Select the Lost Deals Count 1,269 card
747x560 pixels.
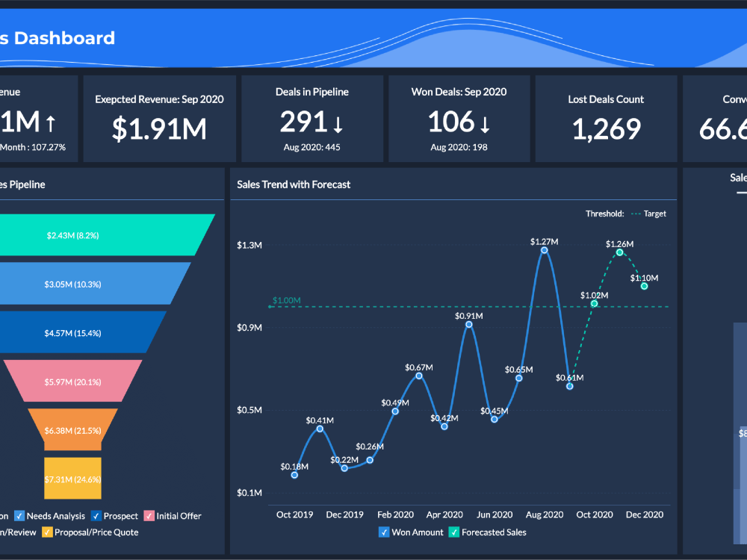(x=606, y=119)
